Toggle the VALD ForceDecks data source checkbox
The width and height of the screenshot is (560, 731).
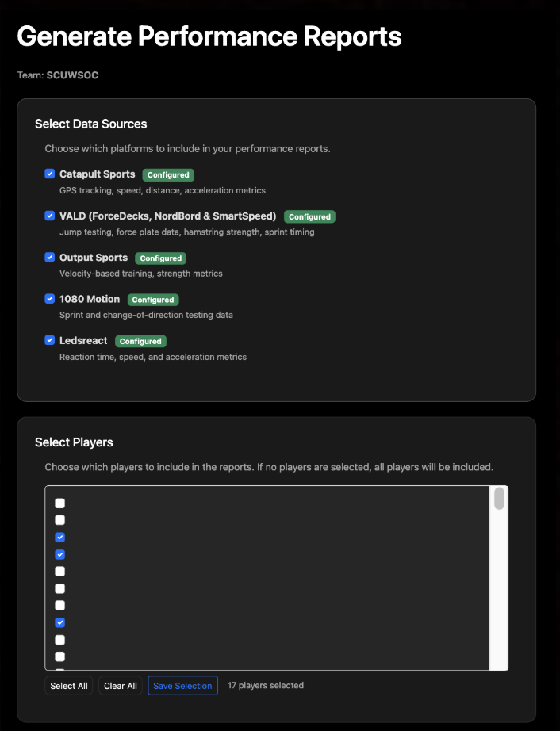pos(50,216)
